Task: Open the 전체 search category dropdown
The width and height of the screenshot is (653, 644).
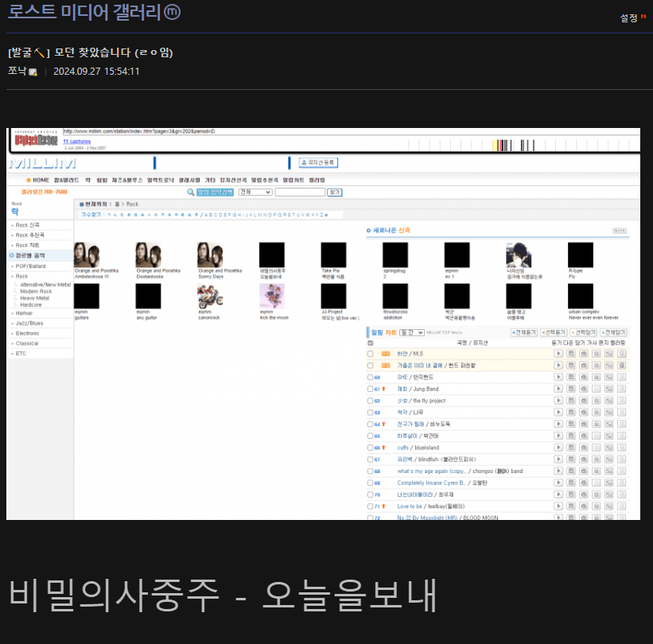Action: 255,192
